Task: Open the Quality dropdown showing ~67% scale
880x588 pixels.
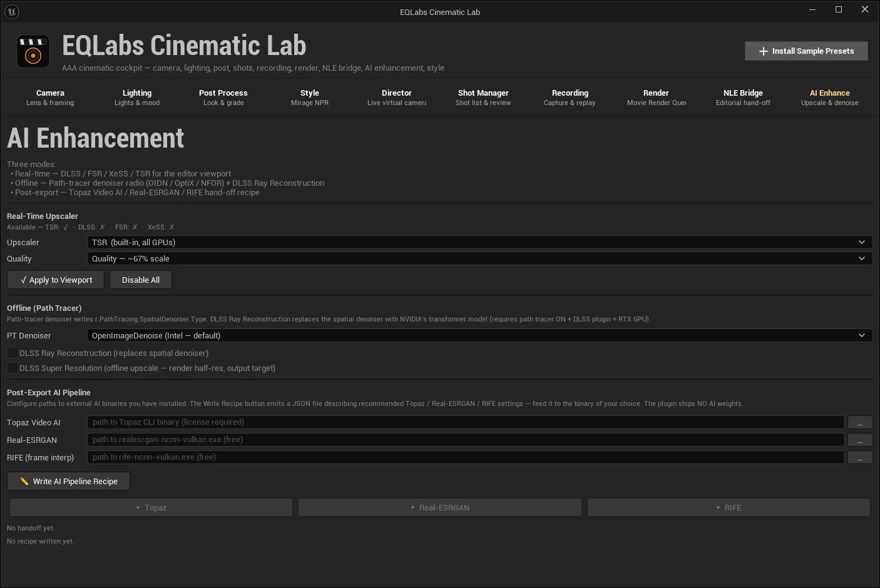Action: [x=479, y=258]
